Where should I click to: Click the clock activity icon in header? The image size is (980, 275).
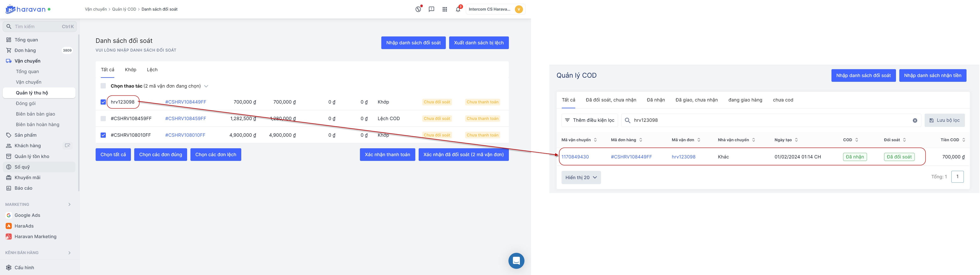click(x=418, y=9)
